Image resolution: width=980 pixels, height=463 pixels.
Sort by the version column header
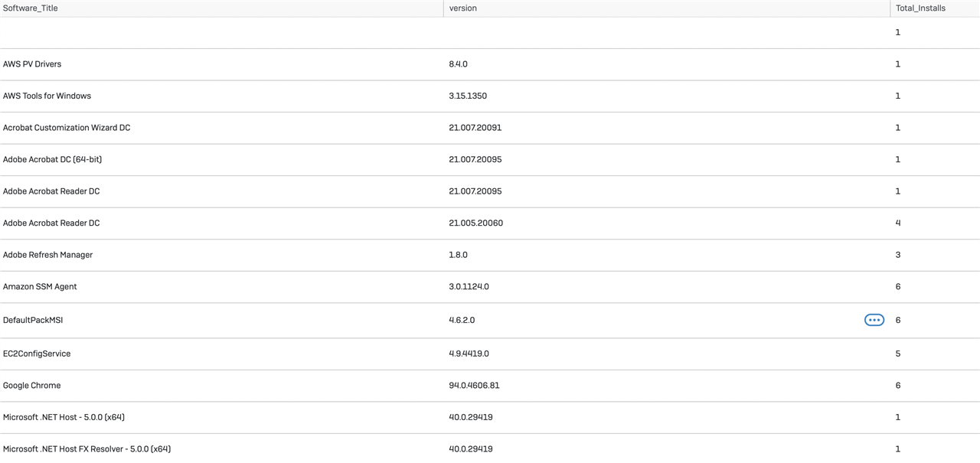point(463,8)
